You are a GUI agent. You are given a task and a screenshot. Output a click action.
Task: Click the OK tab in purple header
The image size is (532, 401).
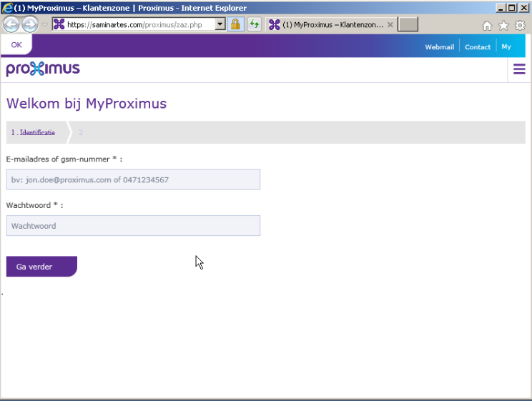pyautogui.click(x=16, y=44)
